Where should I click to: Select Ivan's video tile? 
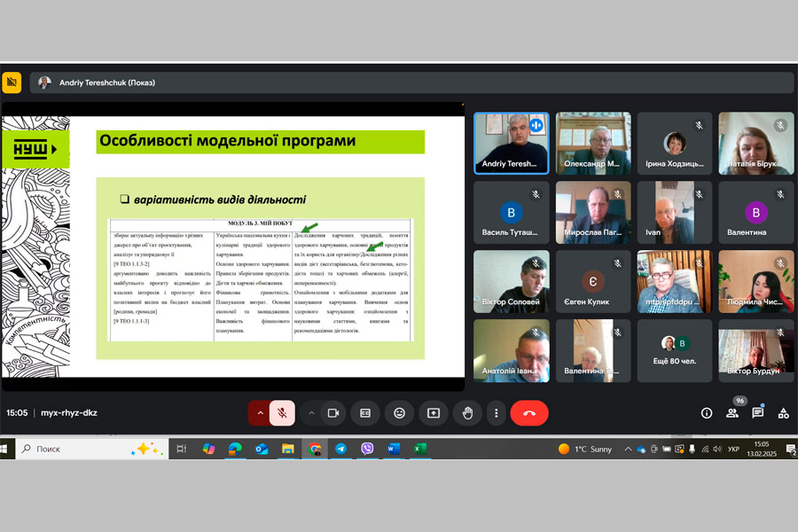tap(675, 212)
